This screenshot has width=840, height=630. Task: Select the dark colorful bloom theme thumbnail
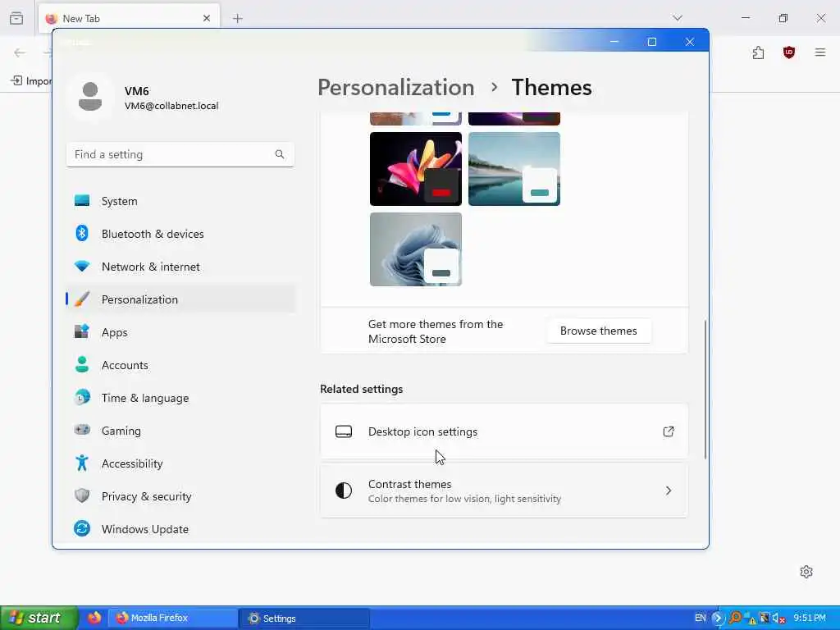[x=416, y=169]
